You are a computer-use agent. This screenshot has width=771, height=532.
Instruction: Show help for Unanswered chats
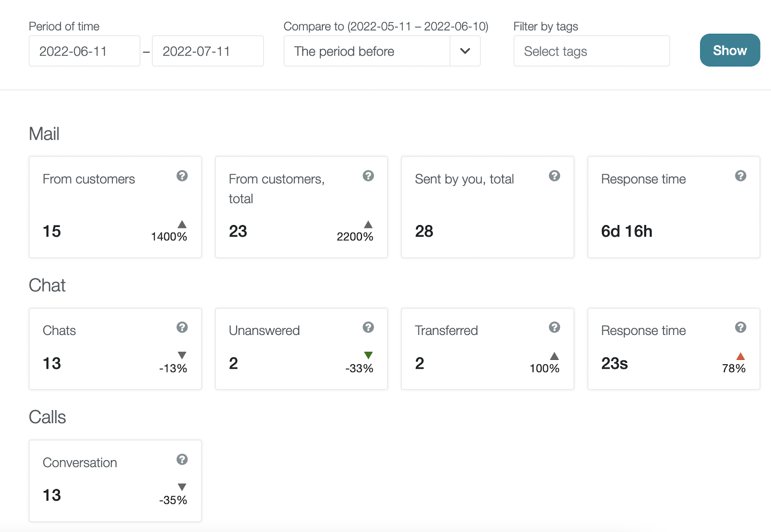click(x=368, y=327)
